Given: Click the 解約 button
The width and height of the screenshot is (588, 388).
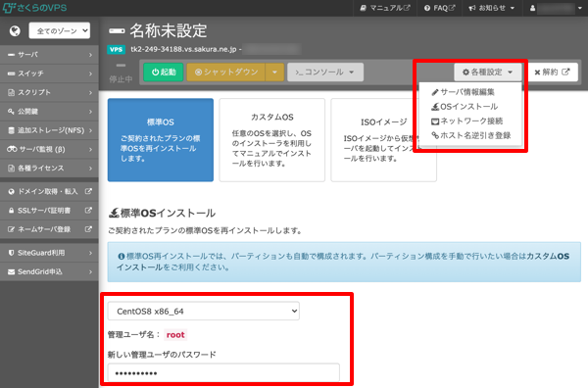Looking at the screenshot, I should 552,72.
